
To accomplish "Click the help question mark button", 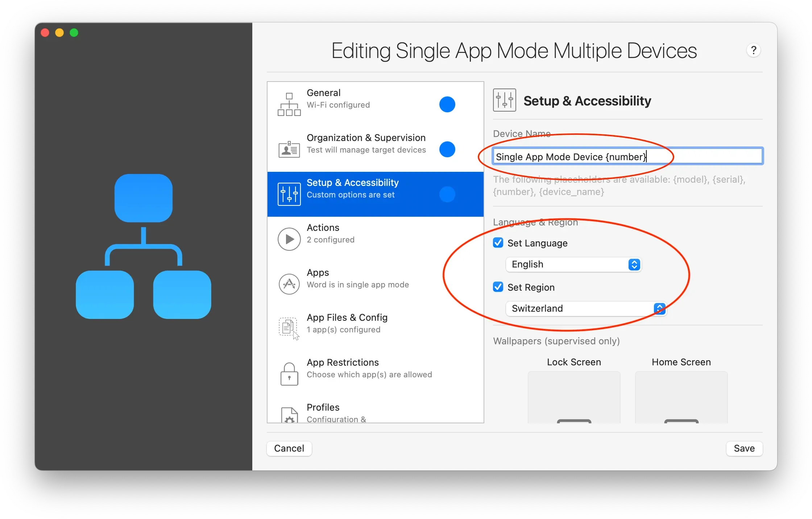I will (753, 50).
